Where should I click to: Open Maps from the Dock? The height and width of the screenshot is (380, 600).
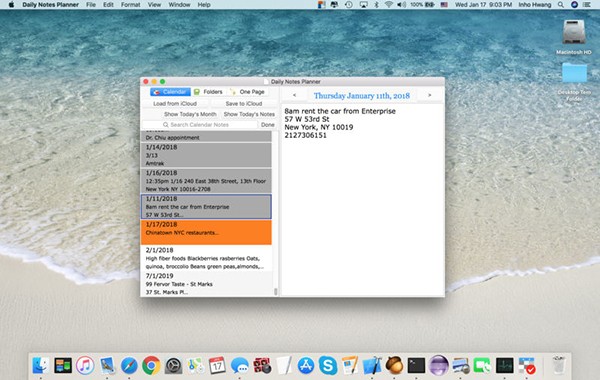pos(196,365)
